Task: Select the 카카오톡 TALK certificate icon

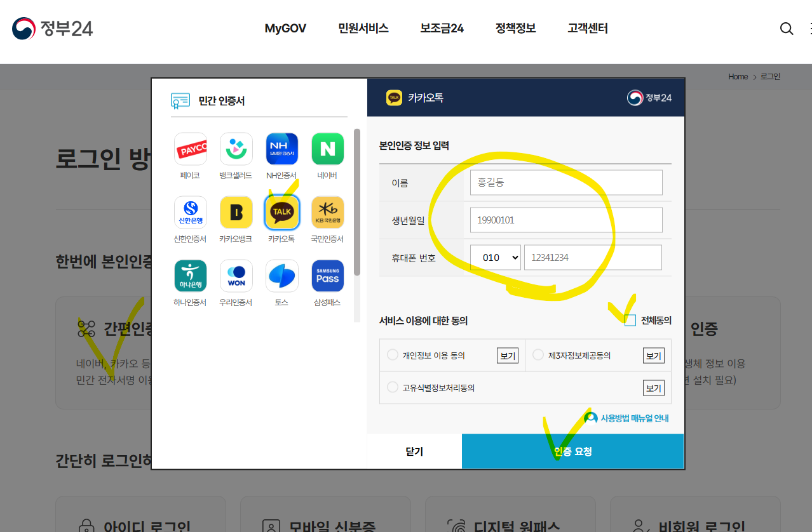Action: pyautogui.click(x=281, y=212)
